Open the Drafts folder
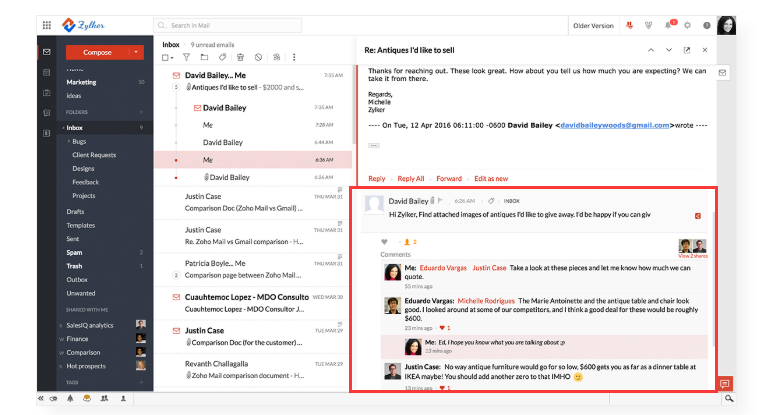Image resolution: width=760 pixels, height=415 pixels. pyautogui.click(x=75, y=212)
